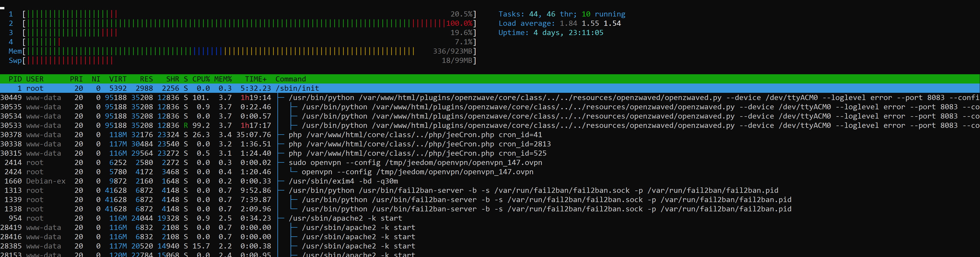Click the 118M VIRT value
This screenshot has width=980, height=257.
click(x=118, y=135)
